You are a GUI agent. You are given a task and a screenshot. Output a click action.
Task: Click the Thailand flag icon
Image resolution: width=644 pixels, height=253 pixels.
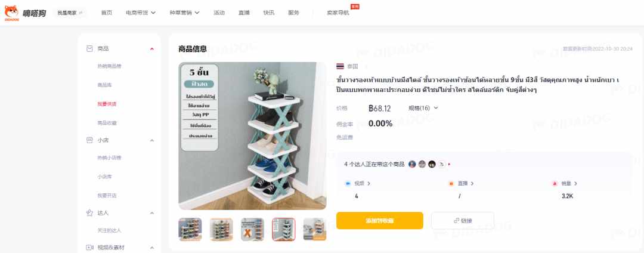pyautogui.click(x=340, y=66)
